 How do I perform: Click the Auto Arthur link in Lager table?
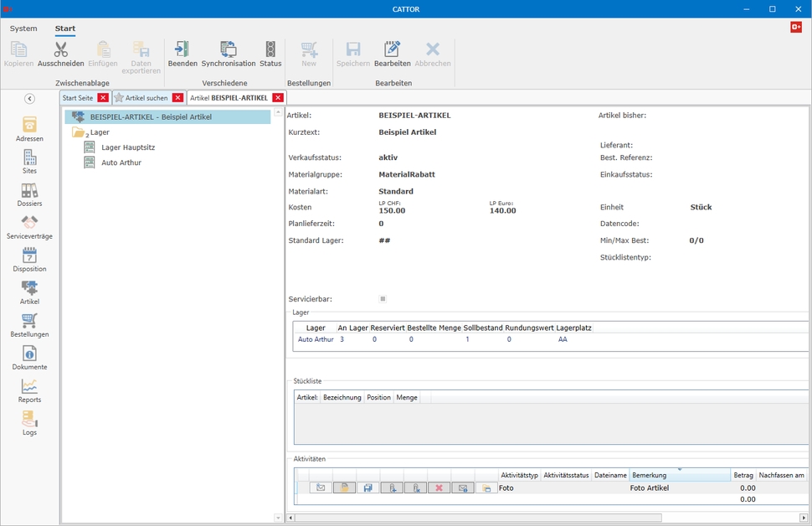[316, 339]
